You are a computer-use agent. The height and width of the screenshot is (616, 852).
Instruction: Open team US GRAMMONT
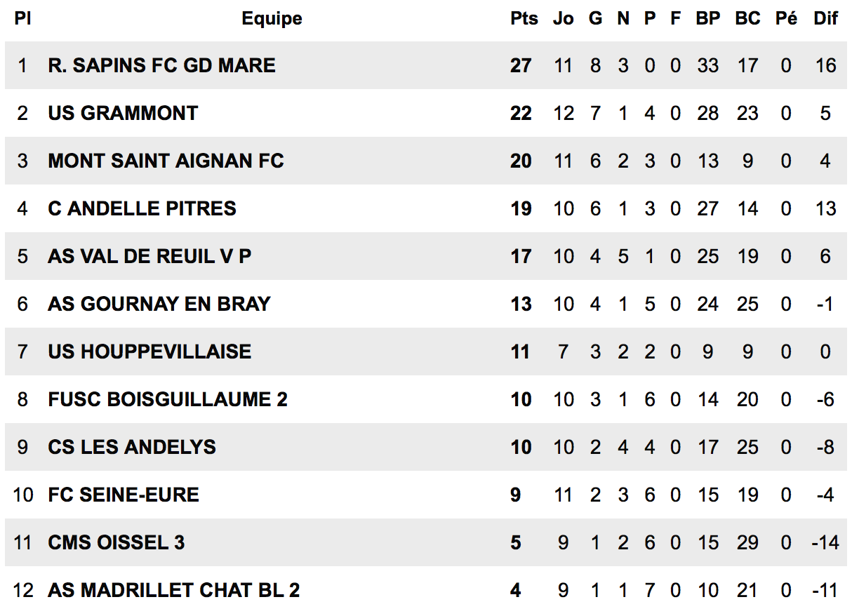[x=123, y=113]
